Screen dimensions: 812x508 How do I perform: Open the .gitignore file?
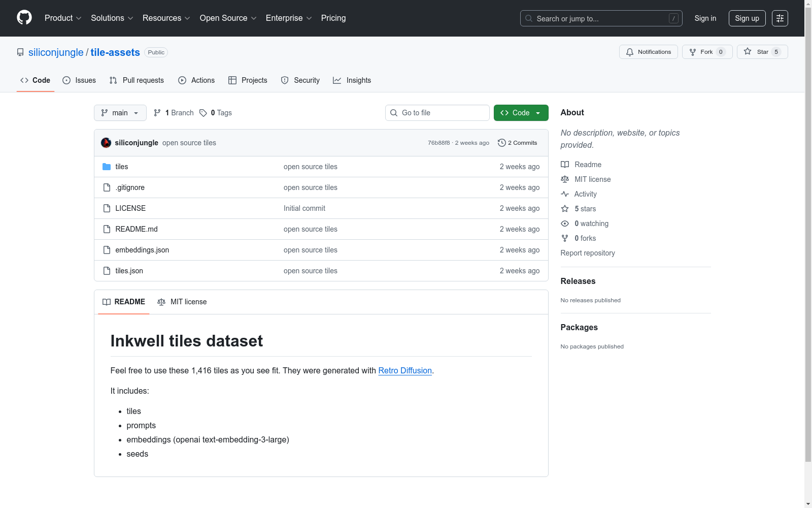[x=130, y=187]
